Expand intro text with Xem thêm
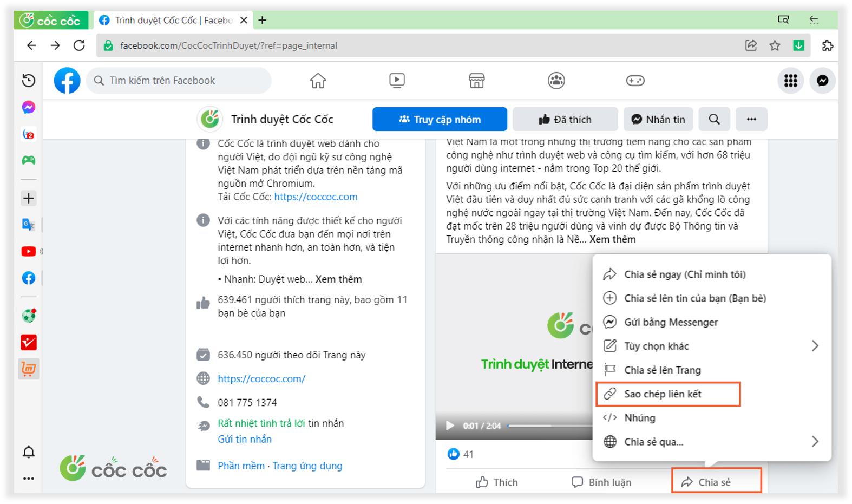 pyautogui.click(x=338, y=279)
